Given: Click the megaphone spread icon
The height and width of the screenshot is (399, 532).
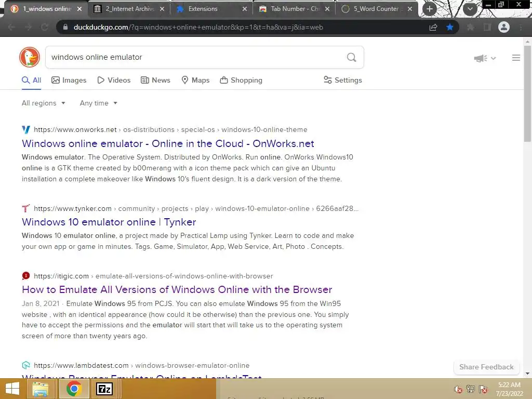Looking at the screenshot, I should pos(481,58).
